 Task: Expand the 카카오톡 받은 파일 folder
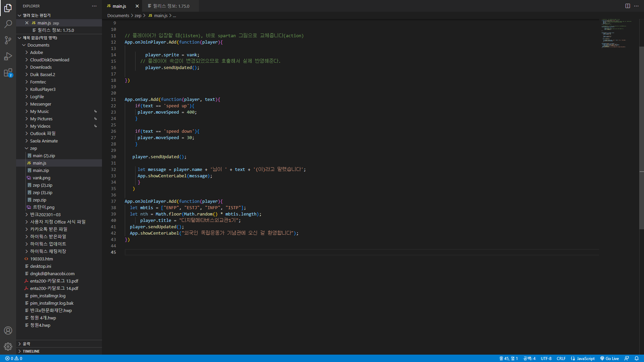pos(59,229)
